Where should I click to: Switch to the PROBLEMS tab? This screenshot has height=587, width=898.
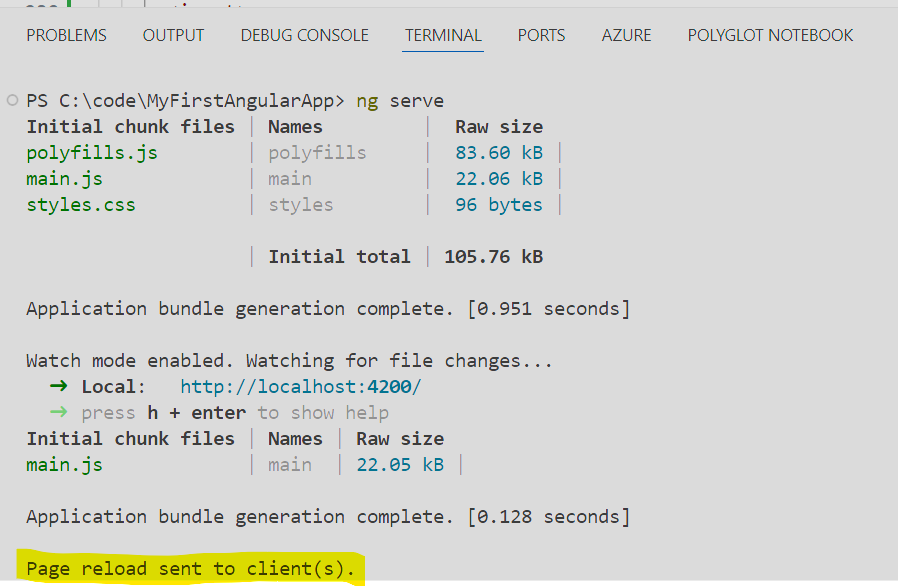pyautogui.click(x=66, y=35)
